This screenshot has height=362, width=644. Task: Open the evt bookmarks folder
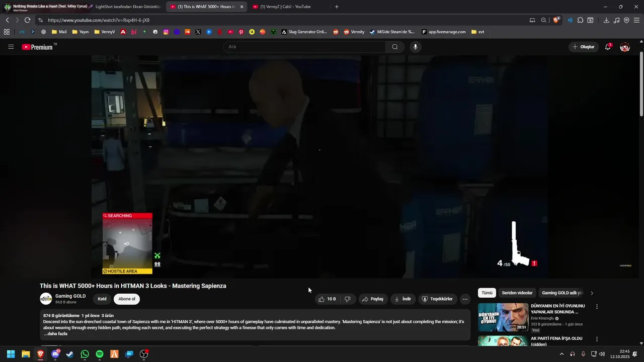coord(478,32)
